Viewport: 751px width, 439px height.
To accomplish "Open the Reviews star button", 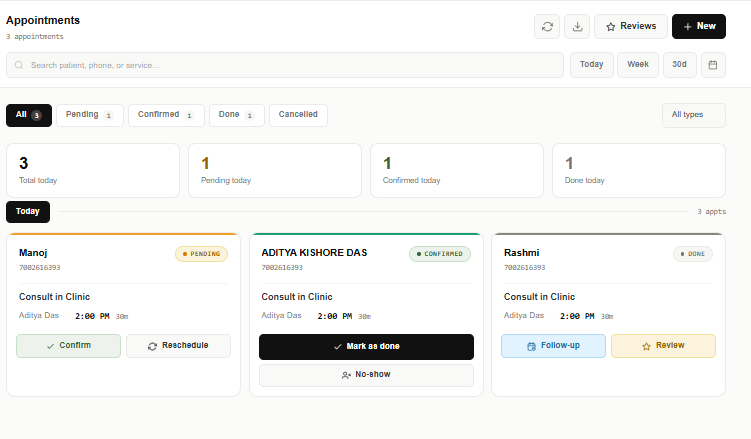I will tap(631, 27).
